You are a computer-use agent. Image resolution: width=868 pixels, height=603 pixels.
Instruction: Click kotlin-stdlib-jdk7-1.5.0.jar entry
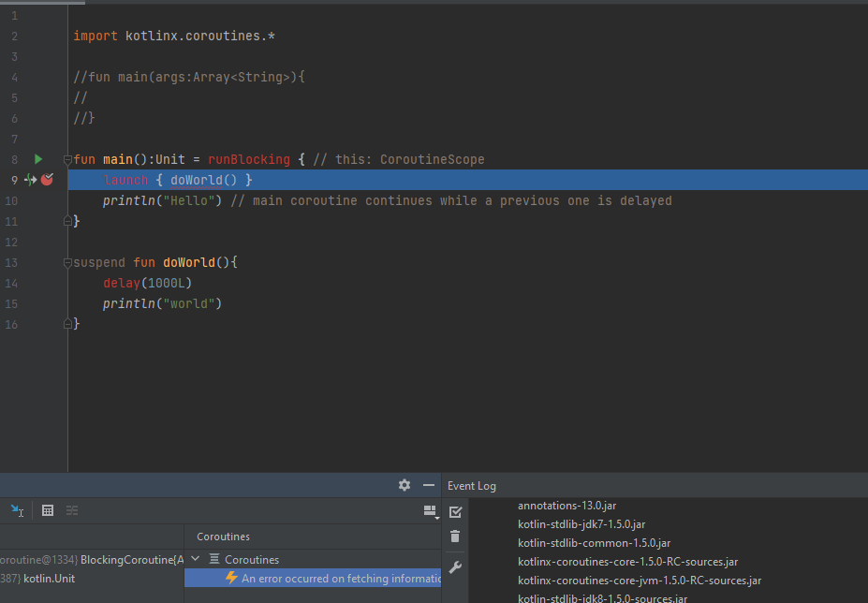coord(581,524)
